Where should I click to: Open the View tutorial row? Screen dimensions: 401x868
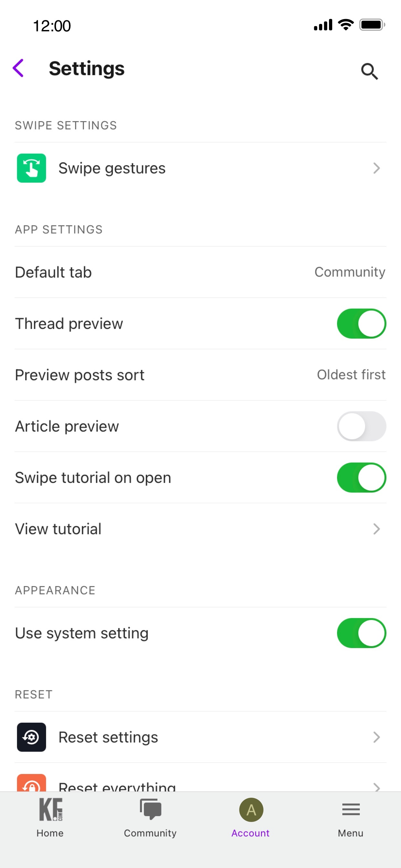click(x=200, y=529)
